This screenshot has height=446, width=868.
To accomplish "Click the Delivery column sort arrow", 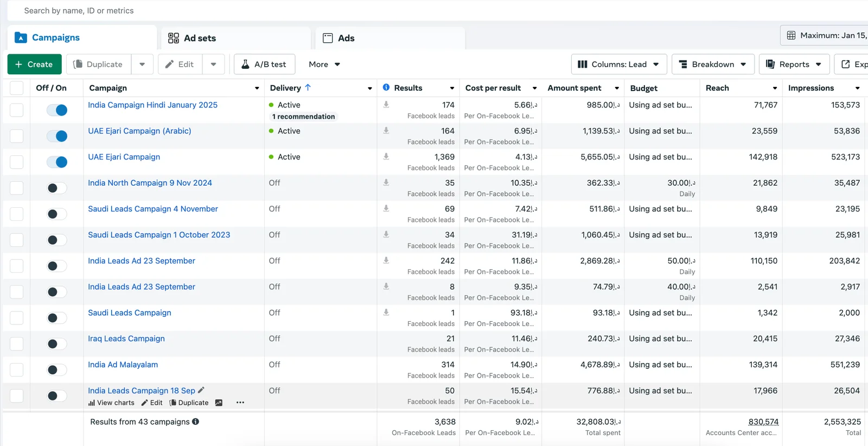I will coord(308,87).
